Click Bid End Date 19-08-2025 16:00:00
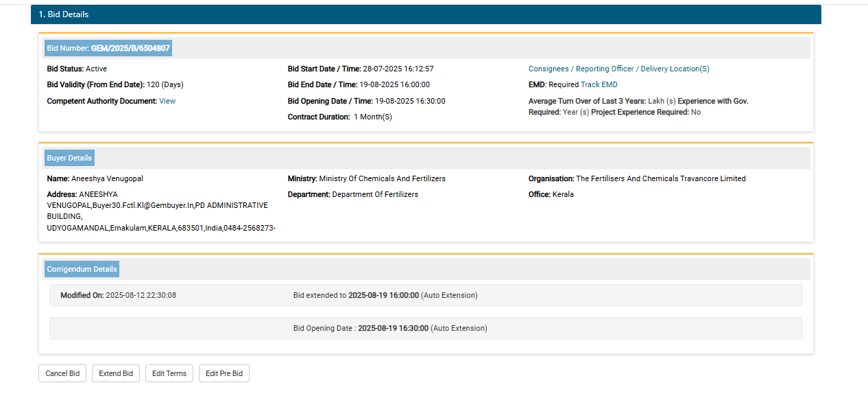 359,84
